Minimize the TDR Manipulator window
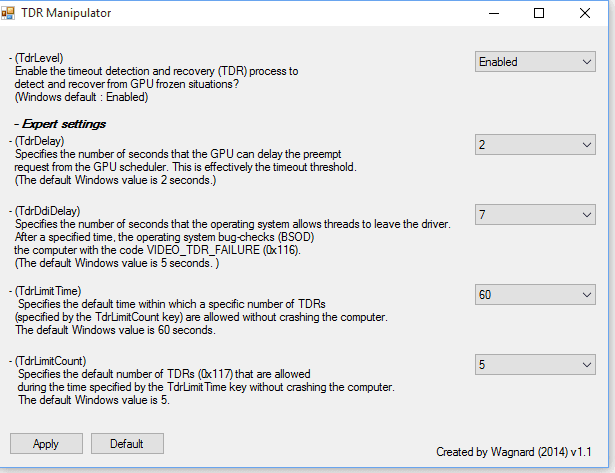615x473 pixels. click(x=494, y=13)
